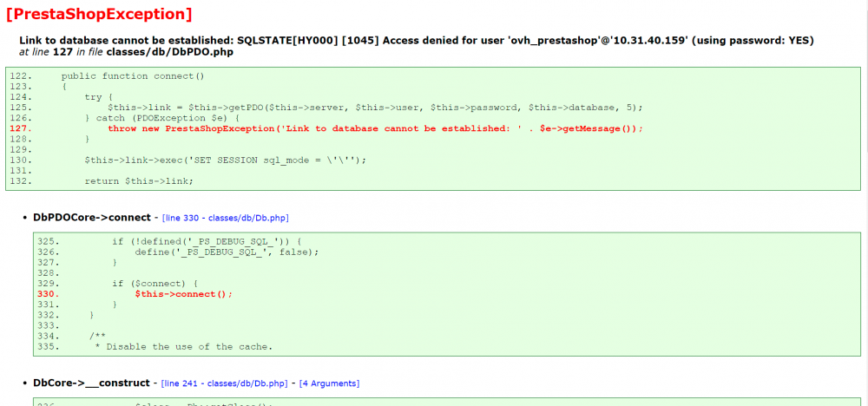
Task: Open the line 241 classes/db/Db.php link
Action: pos(224,383)
